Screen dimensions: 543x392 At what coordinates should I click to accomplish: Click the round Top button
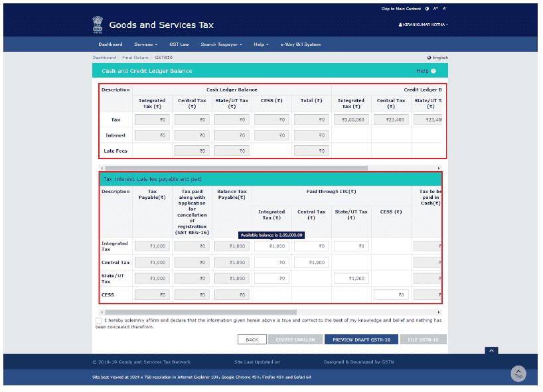[518, 374]
